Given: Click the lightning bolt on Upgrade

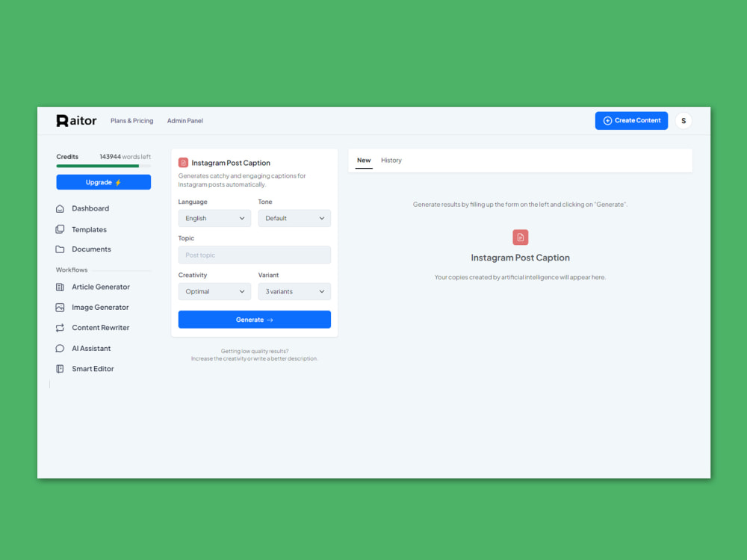Looking at the screenshot, I should tap(118, 182).
